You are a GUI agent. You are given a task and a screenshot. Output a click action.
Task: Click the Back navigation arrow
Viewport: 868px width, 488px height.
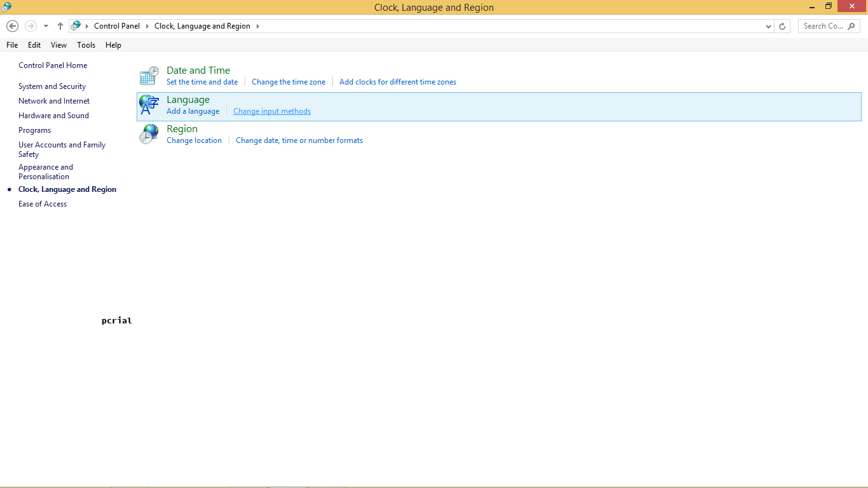click(x=12, y=25)
